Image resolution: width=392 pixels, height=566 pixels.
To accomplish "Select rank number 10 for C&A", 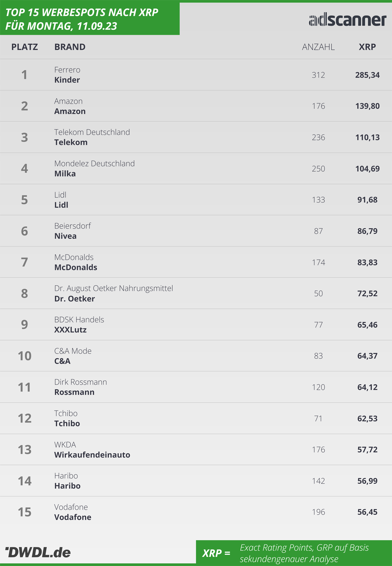I will 24,356.
